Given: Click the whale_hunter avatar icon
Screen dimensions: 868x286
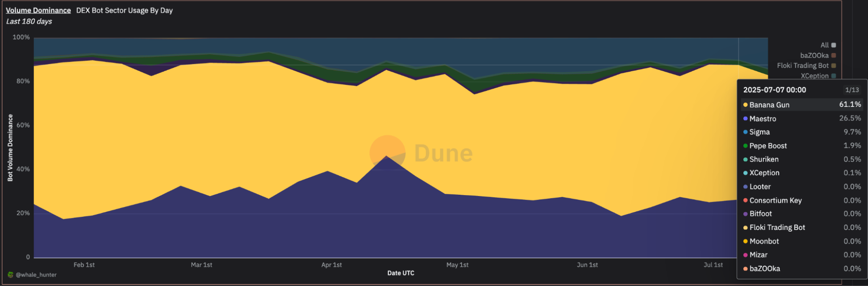Looking at the screenshot, I should pyautogui.click(x=10, y=275).
